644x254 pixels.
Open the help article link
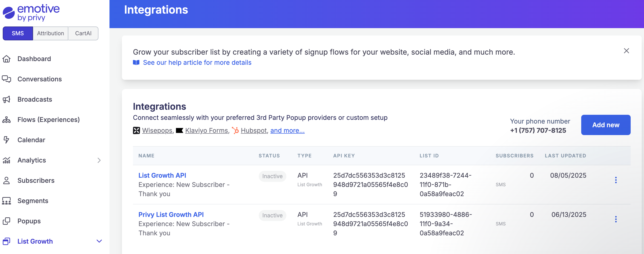tap(197, 62)
